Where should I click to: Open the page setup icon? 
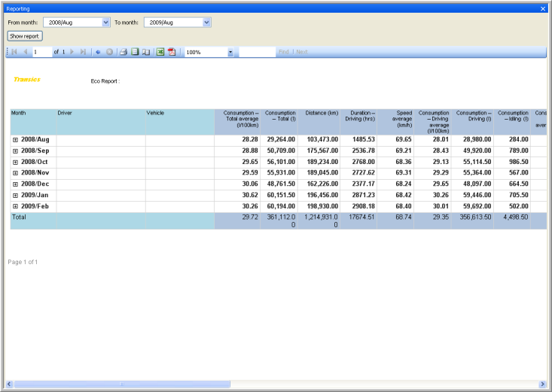(146, 52)
